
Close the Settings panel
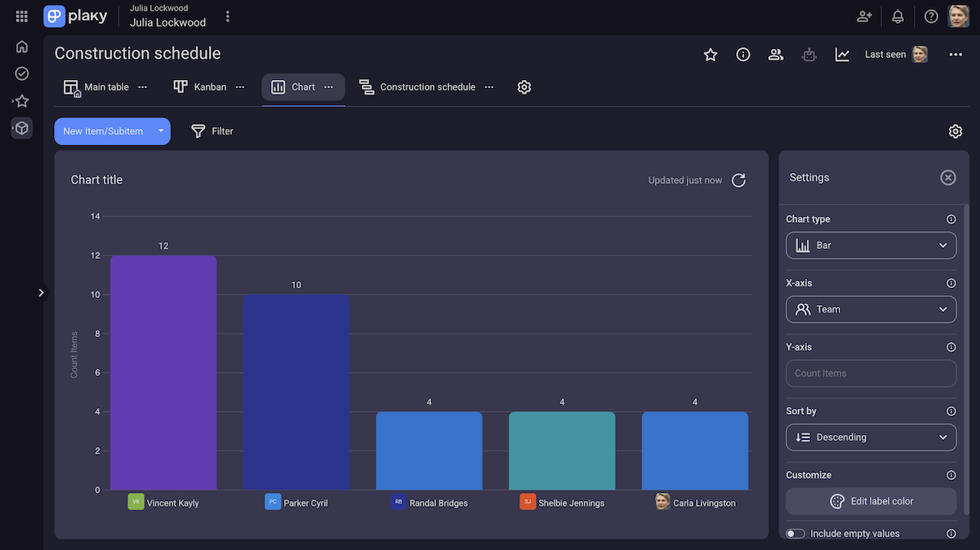947,178
